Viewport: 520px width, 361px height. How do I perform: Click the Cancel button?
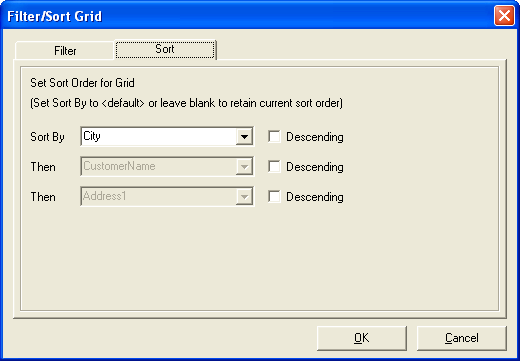(x=462, y=338)
